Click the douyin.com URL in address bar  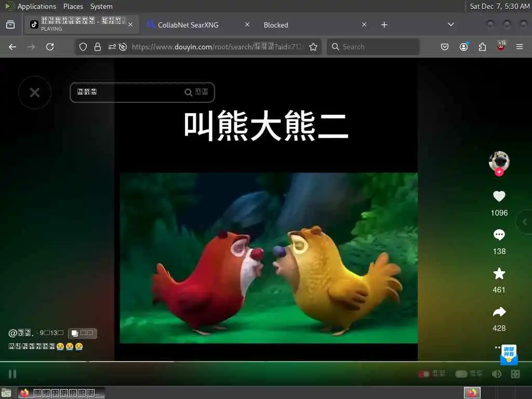point(217,47)
